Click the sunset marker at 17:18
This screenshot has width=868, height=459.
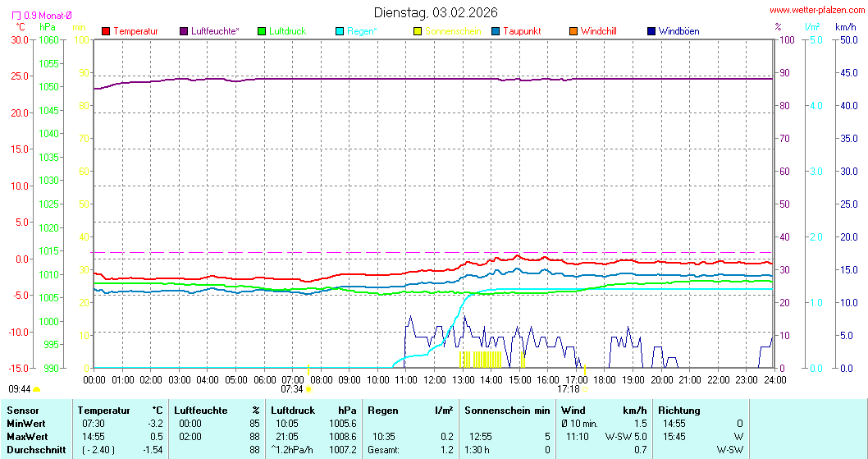pyautogui.click(x=585, y=388)
